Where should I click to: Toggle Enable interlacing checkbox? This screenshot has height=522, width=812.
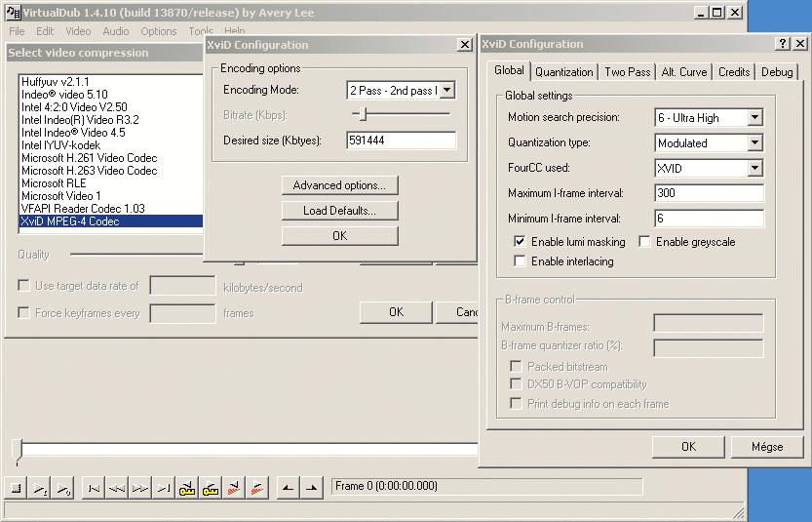pyautogui.click(x=520, y=261)
